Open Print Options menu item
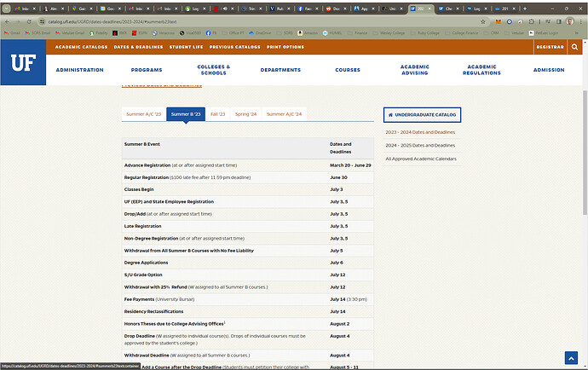The image size is (588, 370). coord(285,47)
